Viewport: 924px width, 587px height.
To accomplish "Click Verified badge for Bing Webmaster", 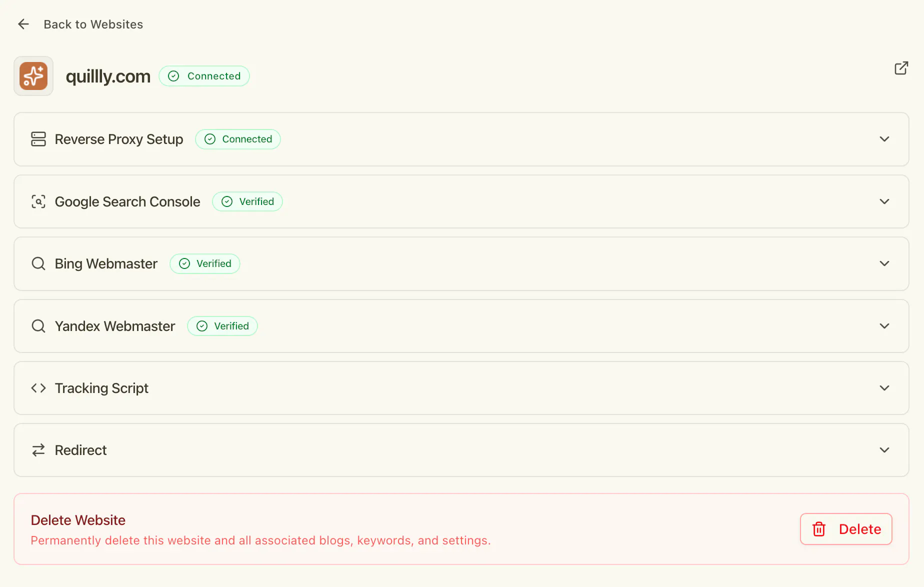I will 205,263.
